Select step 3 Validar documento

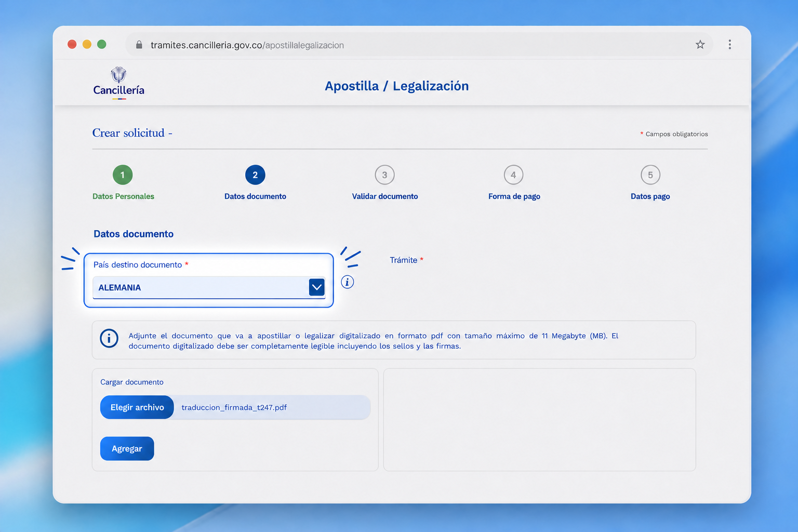click(x=385, y=182)
